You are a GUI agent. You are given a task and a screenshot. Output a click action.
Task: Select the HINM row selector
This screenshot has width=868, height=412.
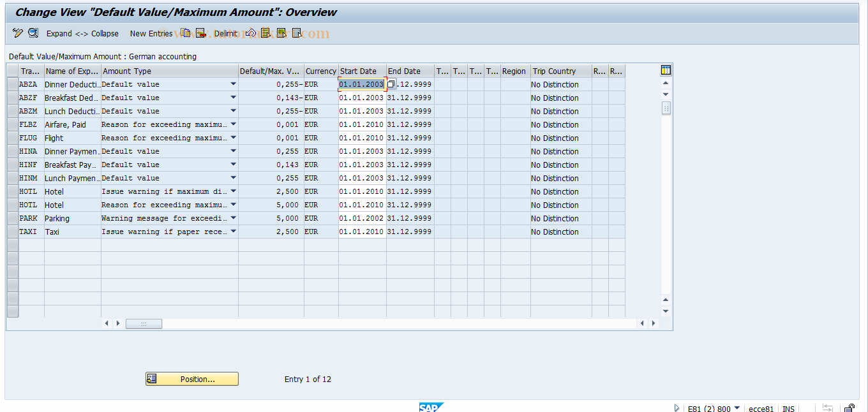click(12, 178)
